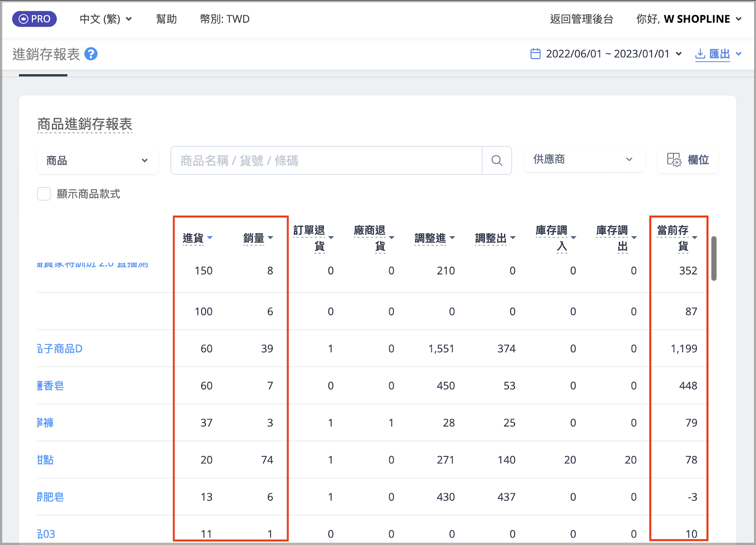This screenshot has height=545, width=756.
Task: Open language dropdown 中文 (繁)
Action: click(x=105, y=19)
